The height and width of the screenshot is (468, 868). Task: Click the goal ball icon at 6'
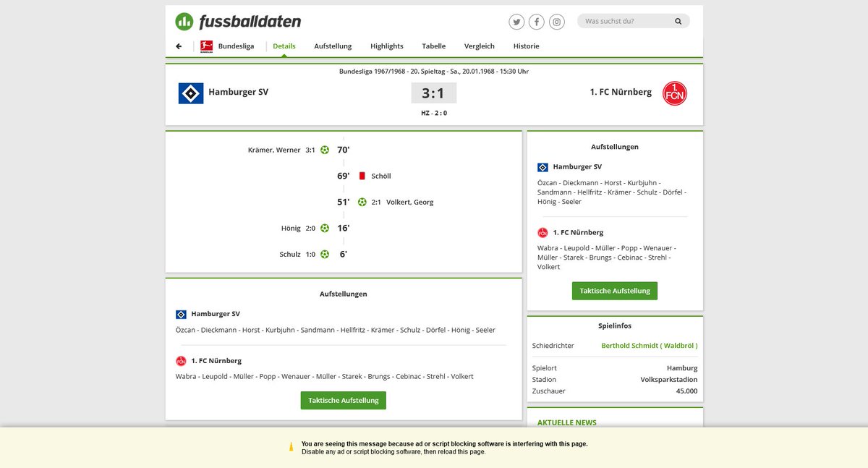(x=325, y=254)
